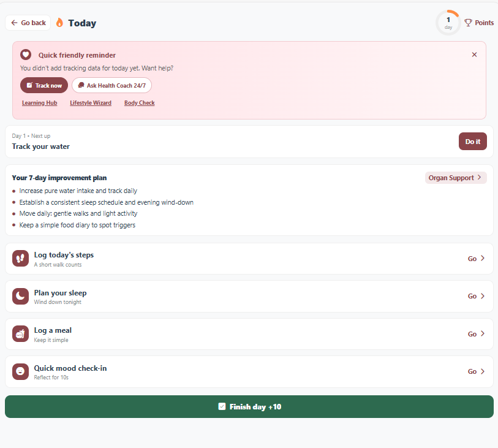Image resolution: width=498 pixels, height=448 pixels.
Task: Dismiss the Quick friendly reminder banner
Action: [x=474, y=55]
